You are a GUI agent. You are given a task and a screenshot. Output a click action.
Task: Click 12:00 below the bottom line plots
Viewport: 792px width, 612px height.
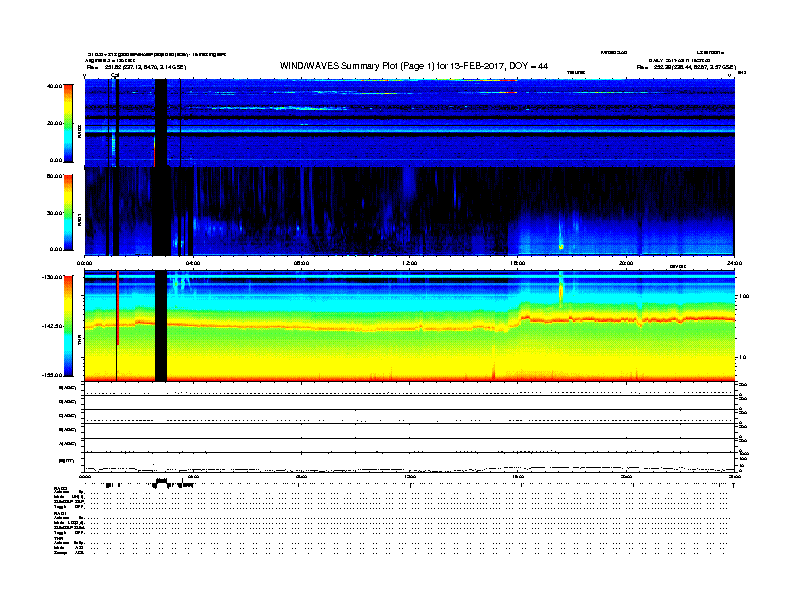click(x=409, y=477)
